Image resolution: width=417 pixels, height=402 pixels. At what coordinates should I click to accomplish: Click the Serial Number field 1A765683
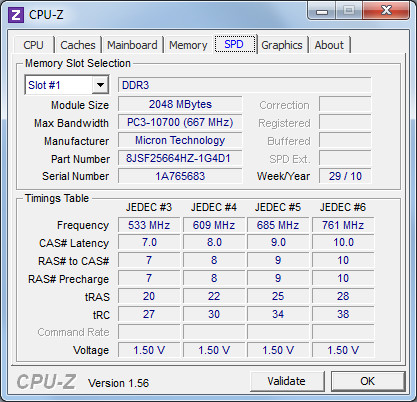(180, 176)
